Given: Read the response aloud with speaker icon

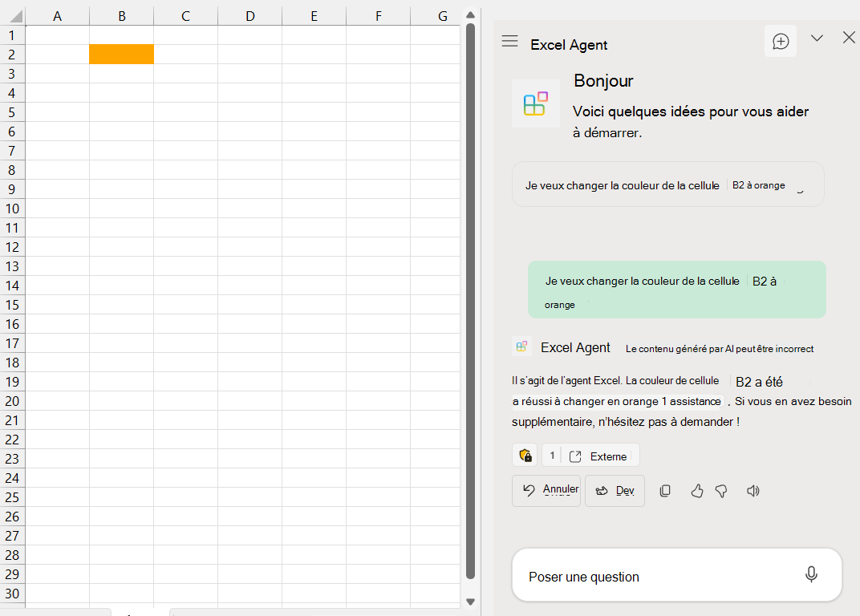Looking at the screenshot, I should (x=752, y=491).
